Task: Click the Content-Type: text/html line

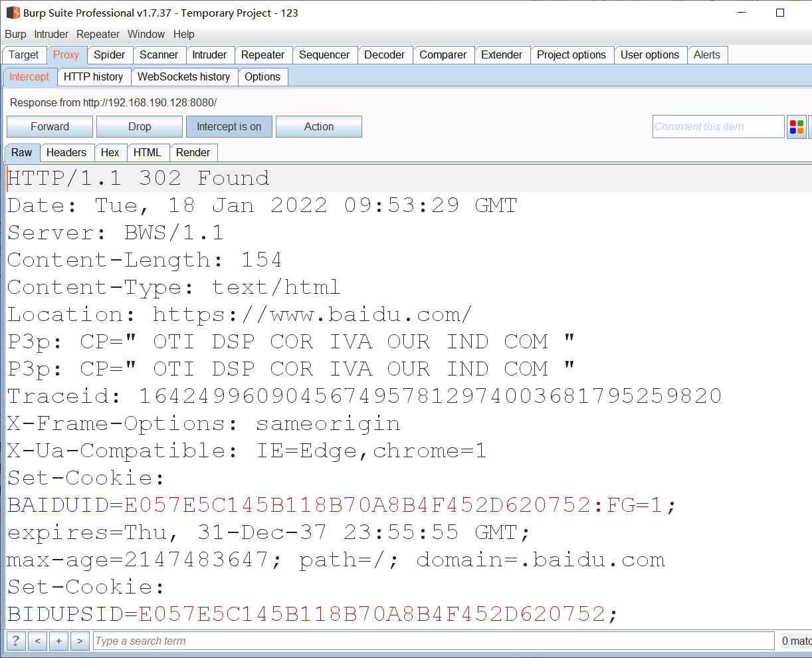Action: pyautogui.click(x=173, y=287)
